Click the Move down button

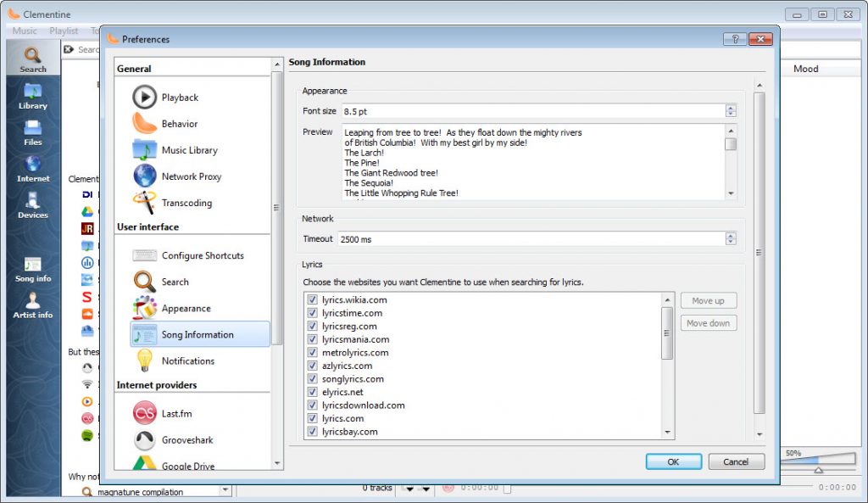pyautogui.click(x=708, y=323)
